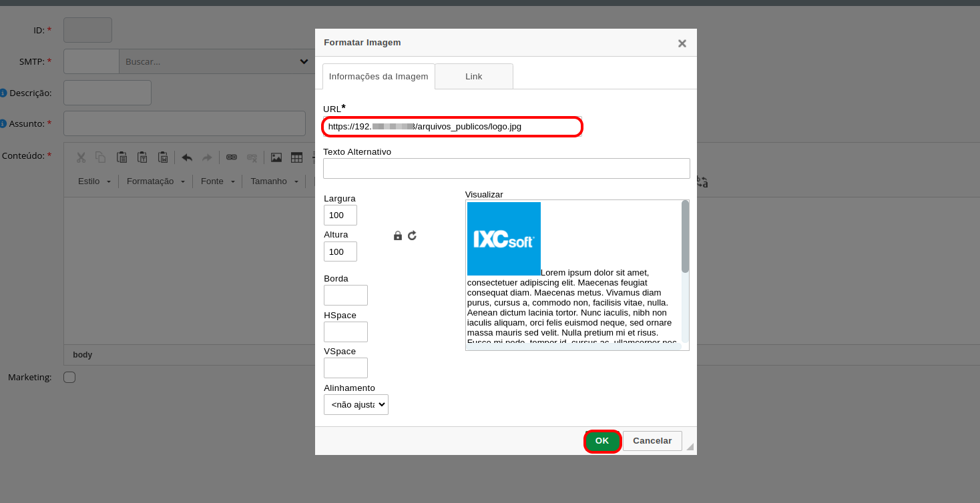The width and height of the screenshot is (980, 503).
Task: Click the dialog resize grip handle
Action: tap(690, 447)
